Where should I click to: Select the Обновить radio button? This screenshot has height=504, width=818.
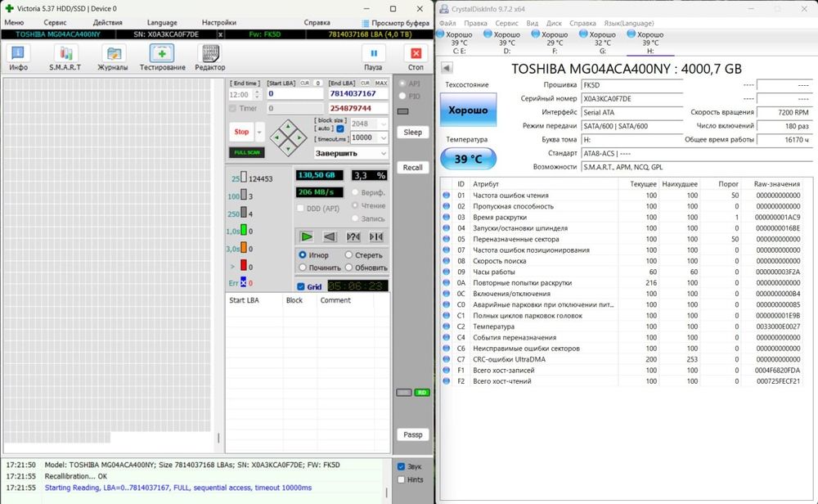348,267
